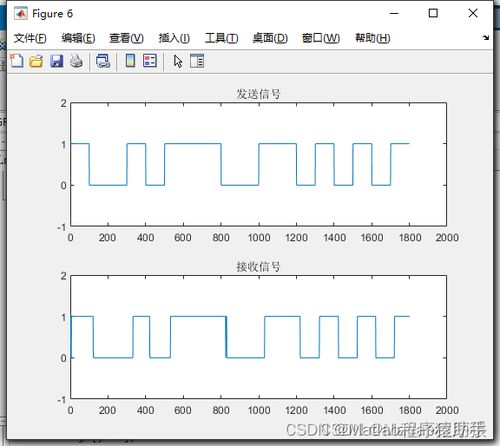The height and width of the screenshot is (446, 500).
Task: Open the 插入(I) menu
Action: coord(174,38)
